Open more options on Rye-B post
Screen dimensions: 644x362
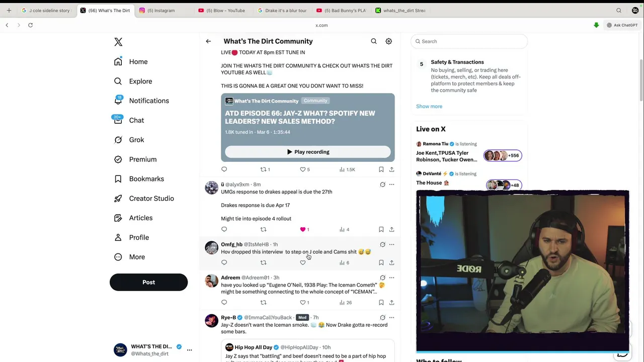[391, 318]
